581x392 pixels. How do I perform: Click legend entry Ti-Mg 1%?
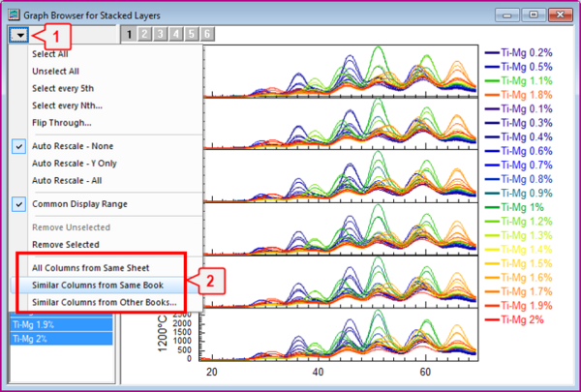tap(514, 207)
